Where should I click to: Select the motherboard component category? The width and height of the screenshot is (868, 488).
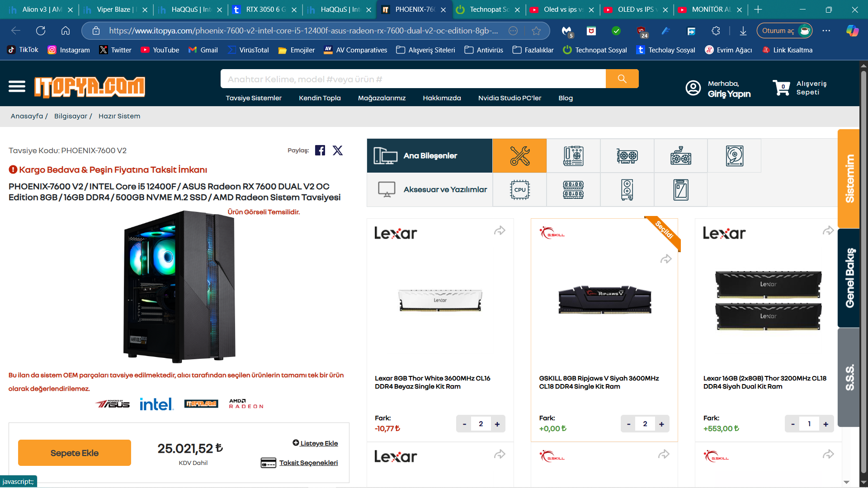pos(573,156)
